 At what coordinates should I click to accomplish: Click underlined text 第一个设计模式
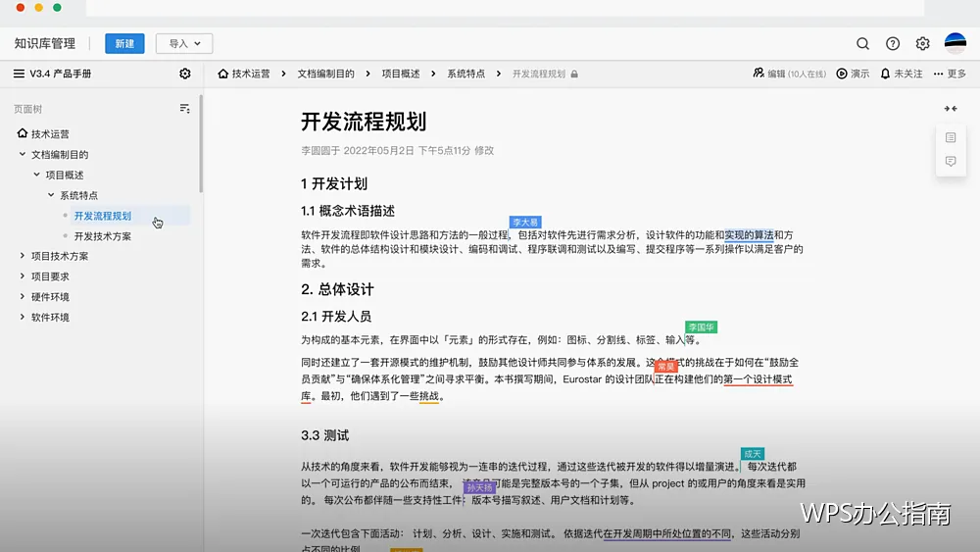pos(759,379)
